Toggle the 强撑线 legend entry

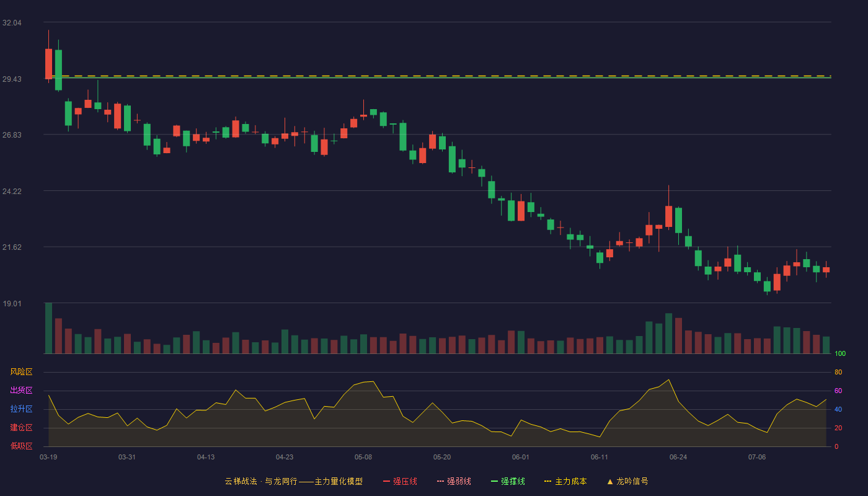click(508, 481)
